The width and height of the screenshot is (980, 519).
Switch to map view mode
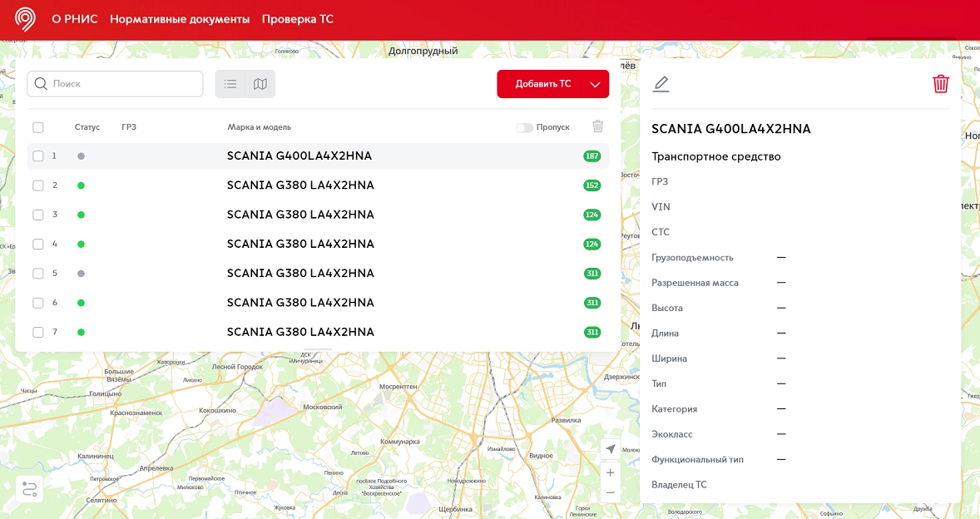point(260,84)
